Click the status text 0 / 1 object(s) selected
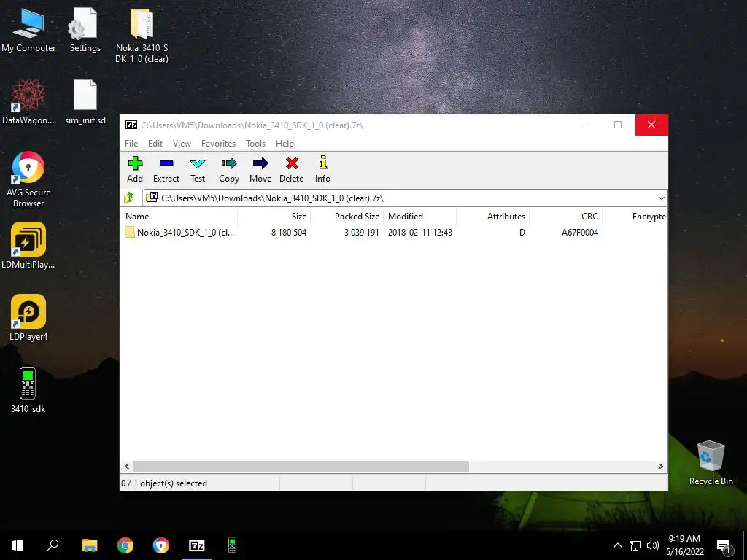Screen dimensions: 747x560 pos(164,483)
